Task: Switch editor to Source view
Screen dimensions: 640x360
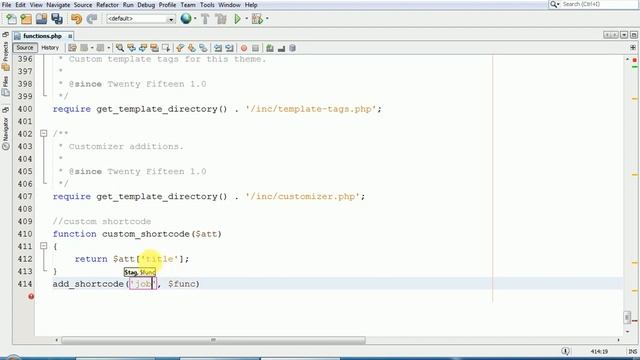Action: click(25, 48)
